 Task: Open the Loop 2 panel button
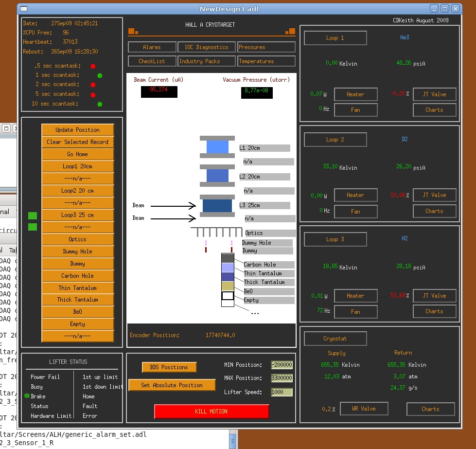335,140
